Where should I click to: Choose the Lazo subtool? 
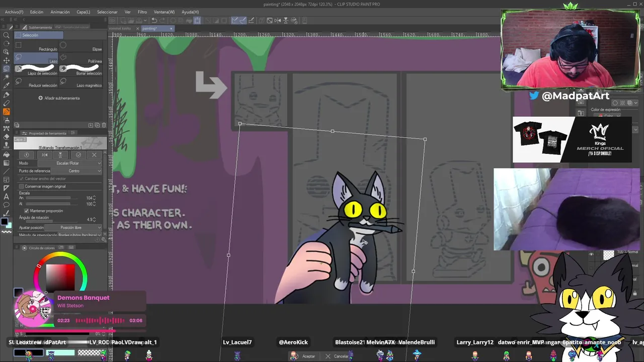click(x=36, y=58)
